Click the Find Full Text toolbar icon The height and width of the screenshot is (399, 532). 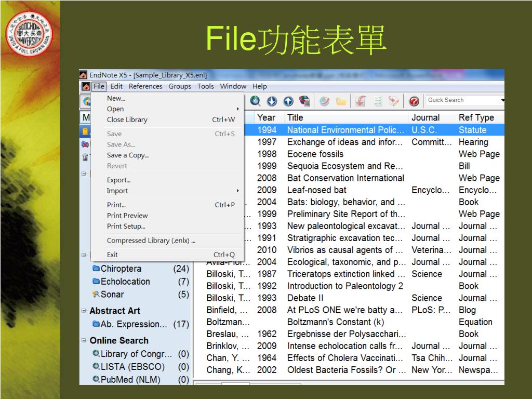pyautogui.click(x=304, y=101)
